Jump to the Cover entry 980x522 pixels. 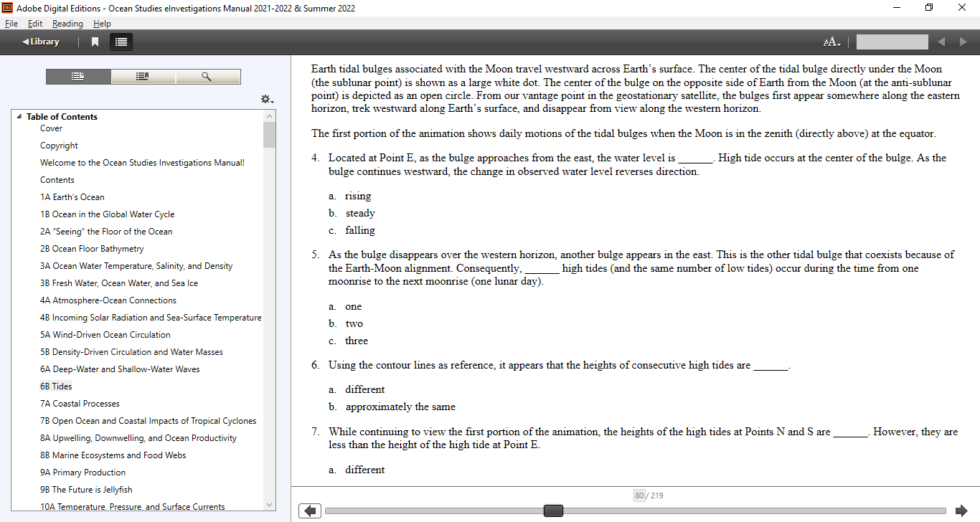click(x=51, y=128)
